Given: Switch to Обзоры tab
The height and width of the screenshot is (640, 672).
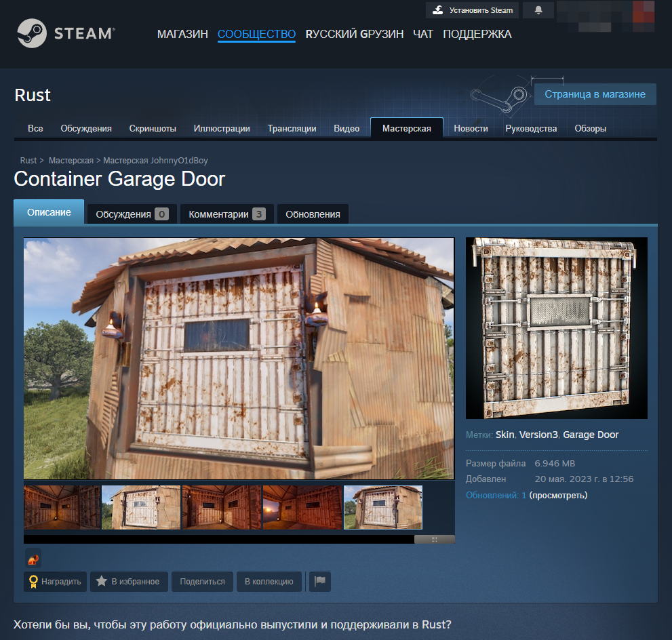Looking at the screenshot, I should 590,129.
